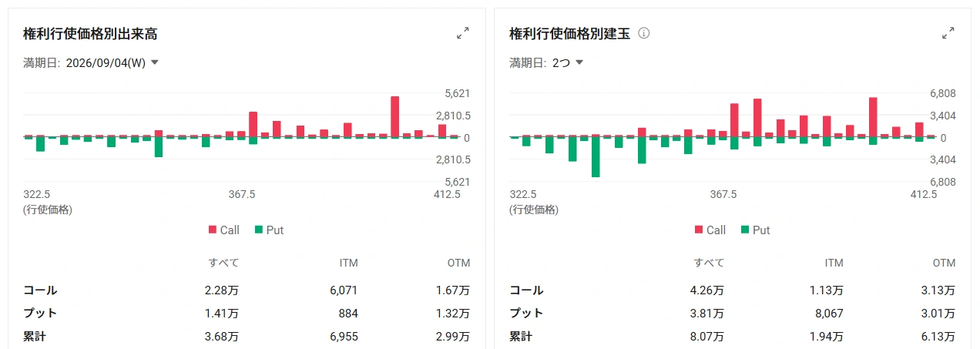Click the プット OTM value 1.32万
The width and height of the screenshot is (980, 349).
coord(453,313)
